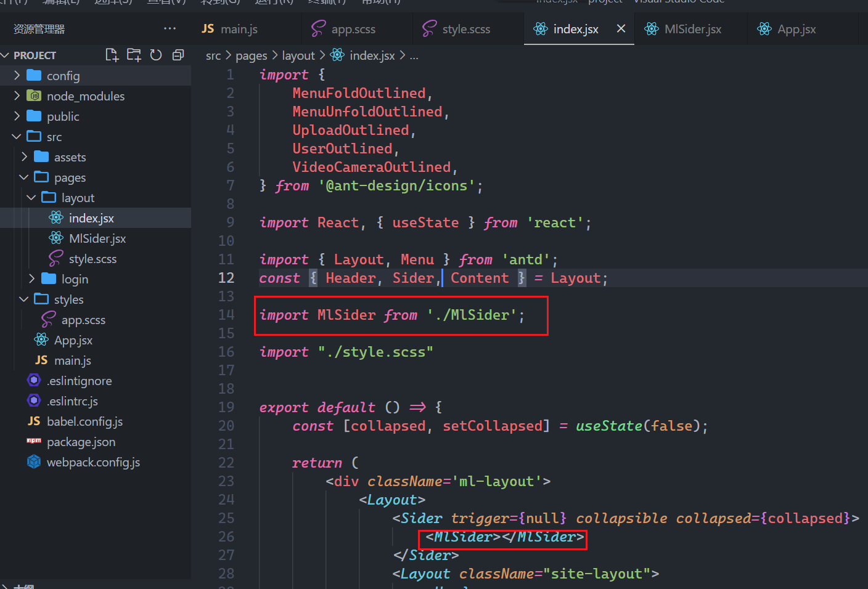This screenshot has height=589, width=868.
Task: Collapse the layout folder chevron
Action: pyautogui.click(x=31, y=198)
